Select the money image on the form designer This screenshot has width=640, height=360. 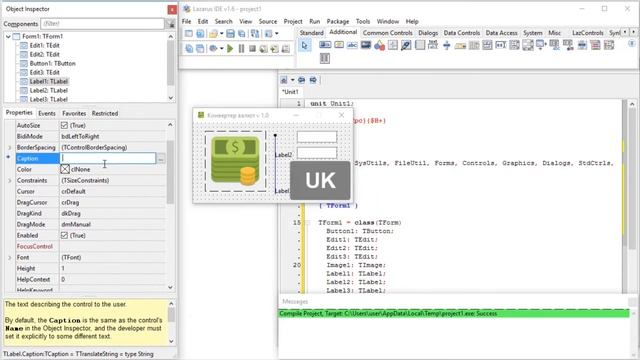[x=236, y=161]
